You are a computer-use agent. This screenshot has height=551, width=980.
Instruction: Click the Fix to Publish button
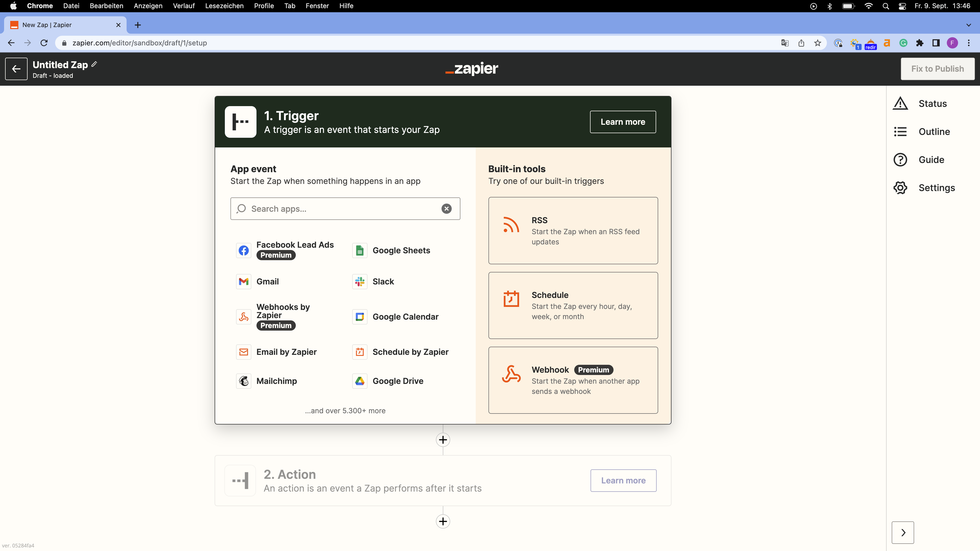[937, 69]
